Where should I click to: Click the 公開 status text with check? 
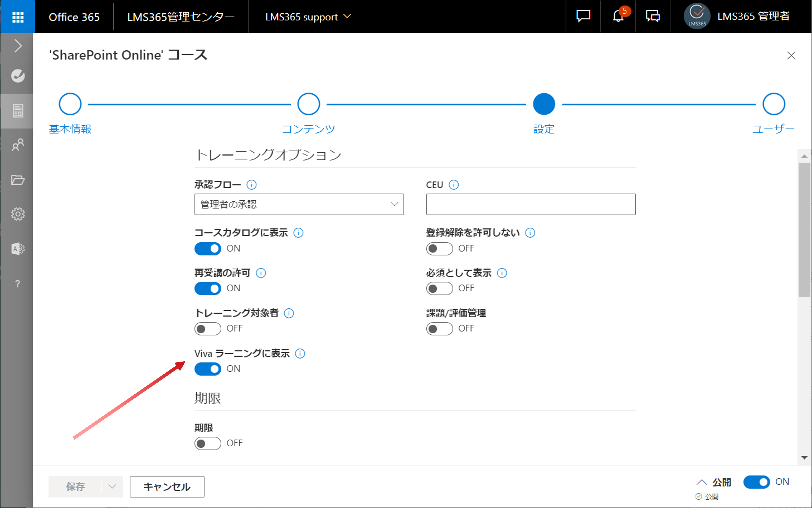(707, 497)
